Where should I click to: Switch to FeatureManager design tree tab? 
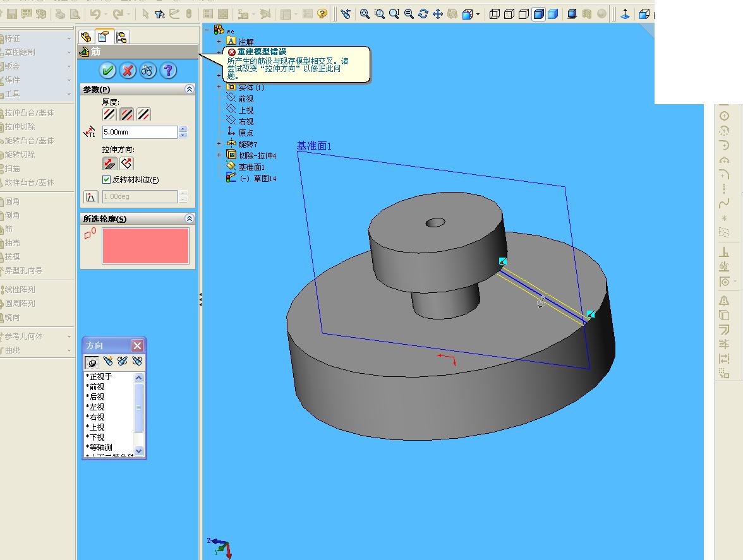(x=86, y=37)
